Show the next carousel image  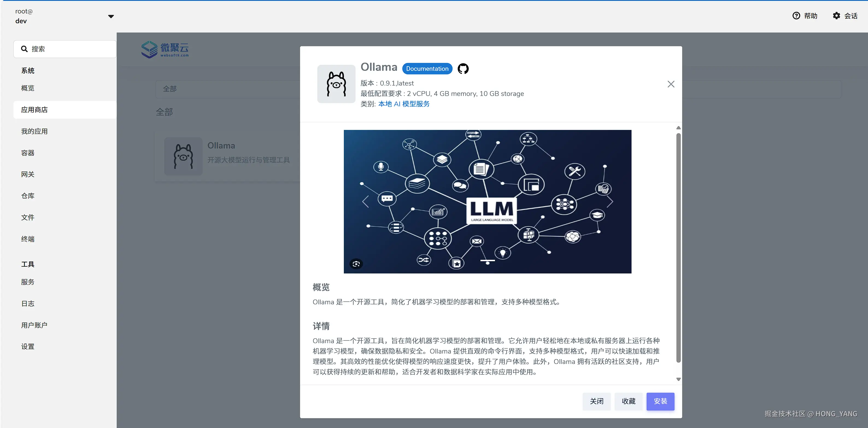coord(609,202)
